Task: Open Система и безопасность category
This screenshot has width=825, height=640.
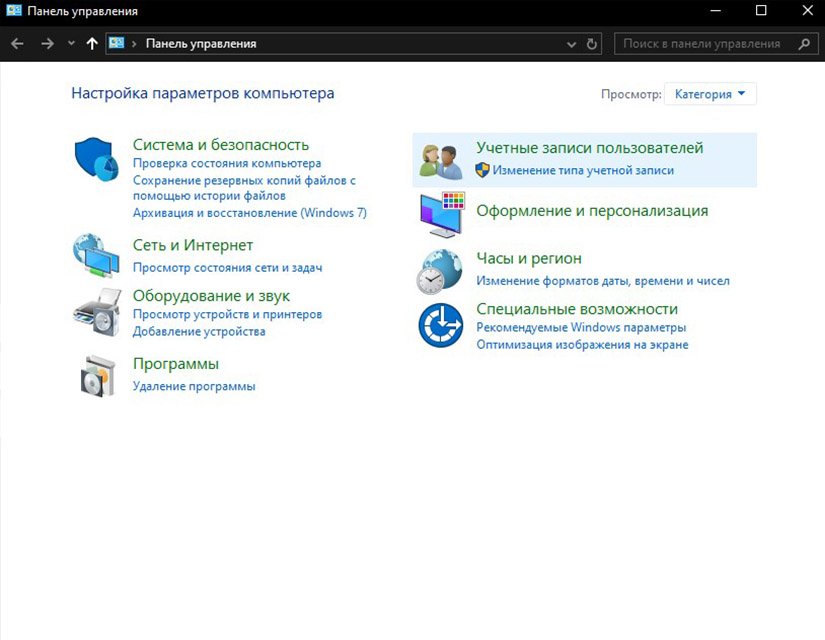Action: point(221,144)
